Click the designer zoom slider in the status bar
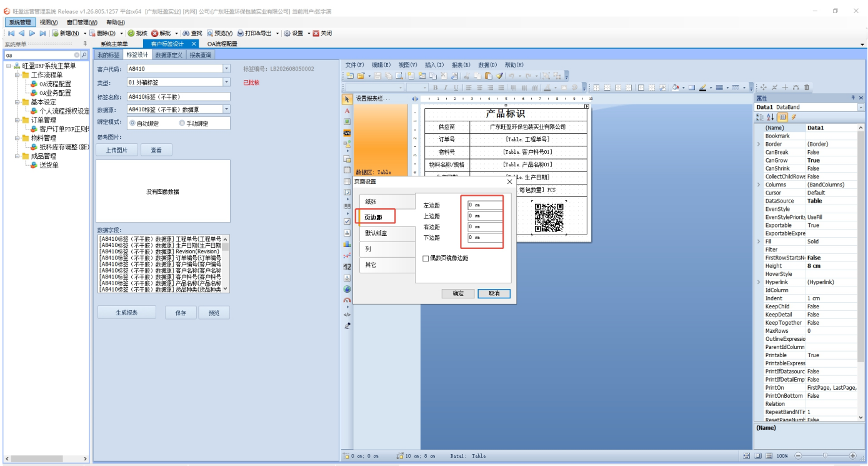 (x=825, y=456)
